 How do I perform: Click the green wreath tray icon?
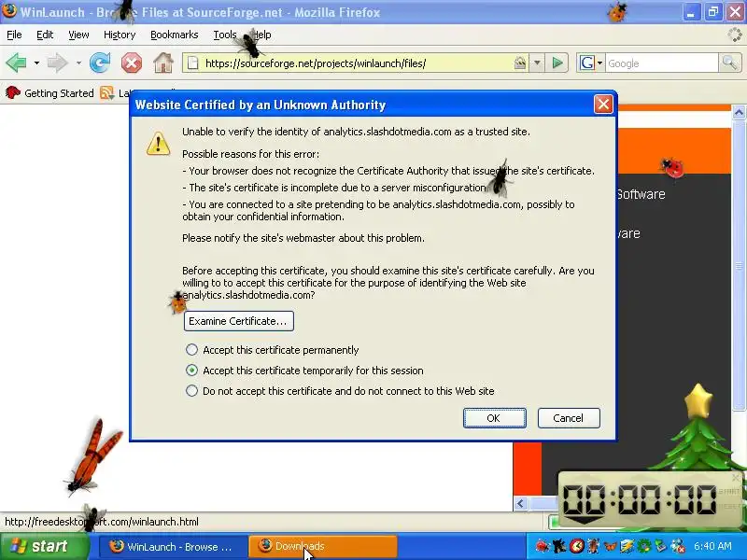click(x=644, y=546)
